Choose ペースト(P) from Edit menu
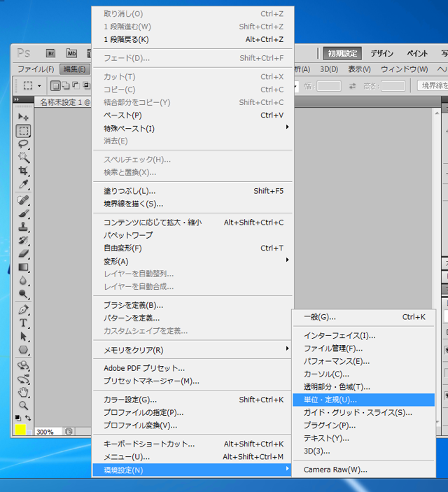The width and height of the screenshot is (448, 492). pos(192,115)
